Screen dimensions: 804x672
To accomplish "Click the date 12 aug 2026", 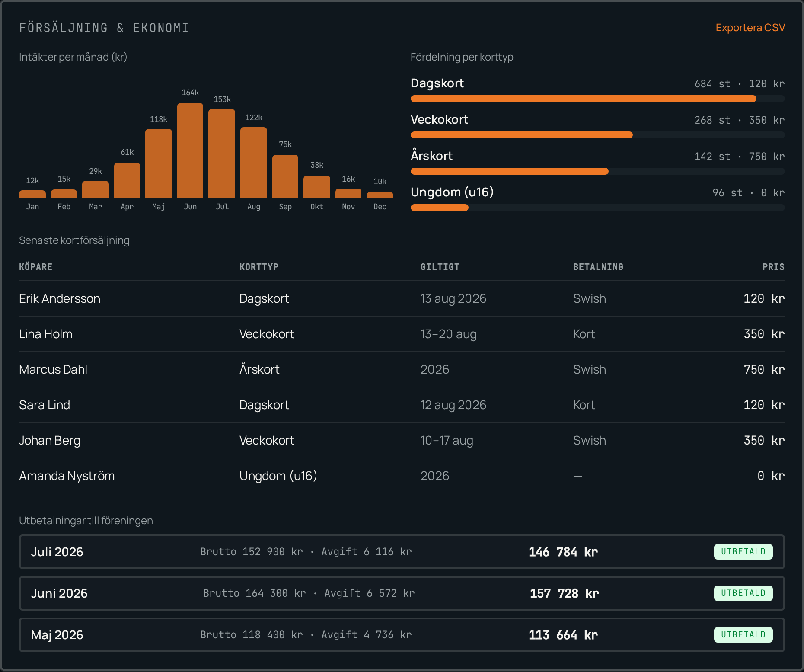I will (x=453, y=405).
